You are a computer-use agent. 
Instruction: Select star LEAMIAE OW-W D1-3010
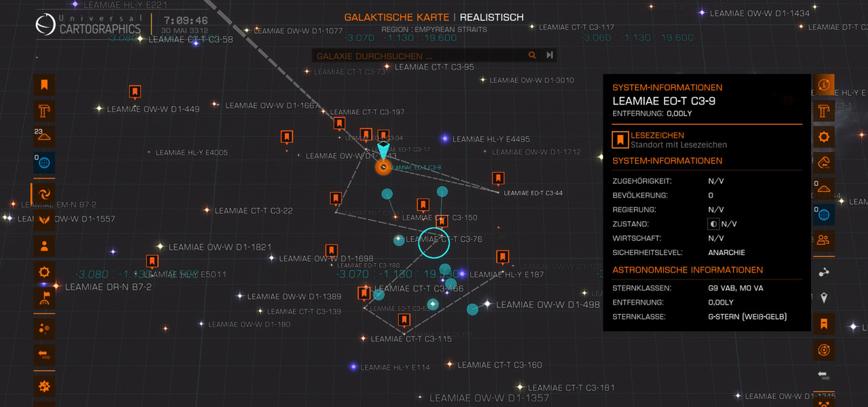(x=483, y=79)
